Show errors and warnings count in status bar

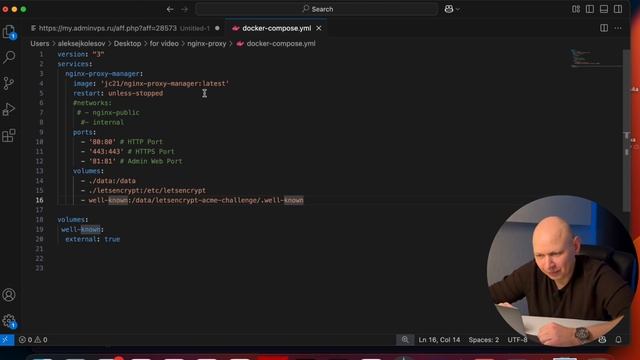[x=33, y=340]
